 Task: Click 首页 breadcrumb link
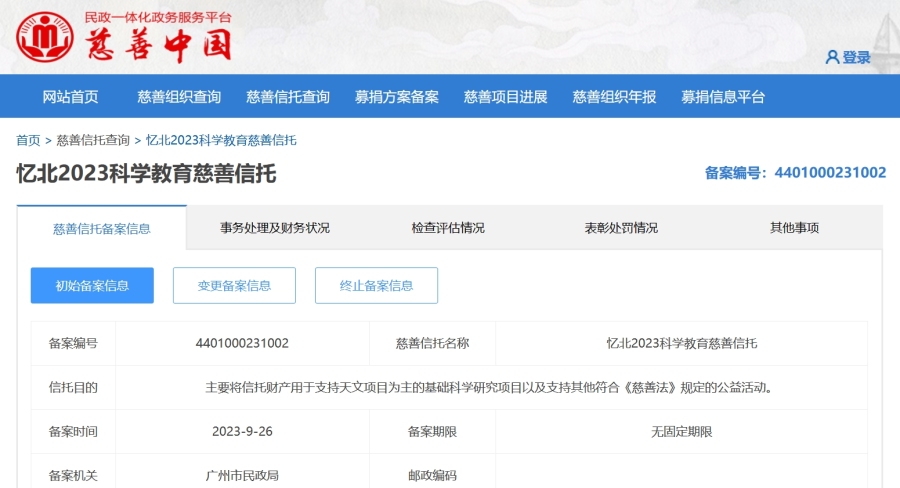(28, 140)
